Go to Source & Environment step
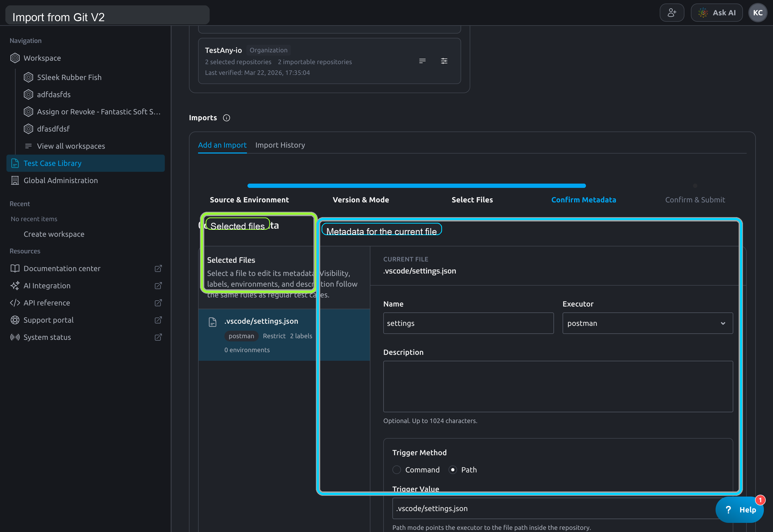This screenshot has height=532, width=773. pyautogui.click(x=249, y=200)
